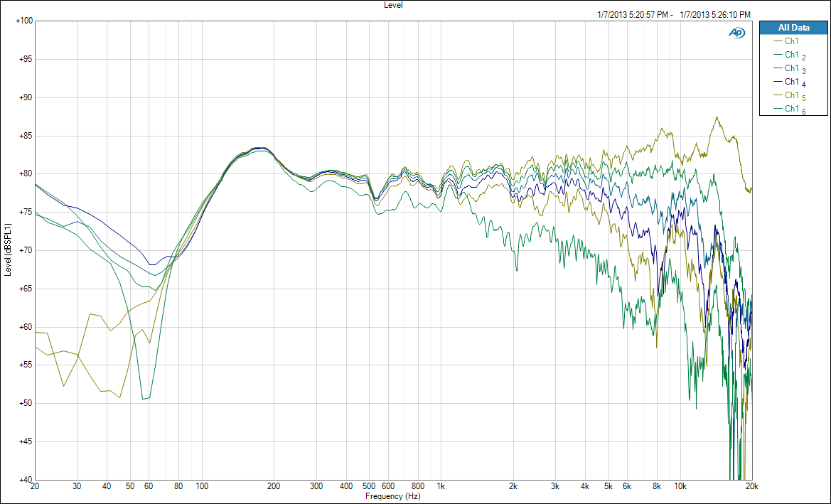
Task: Click the '20k' frequency tick label
Action: point(752,486)
